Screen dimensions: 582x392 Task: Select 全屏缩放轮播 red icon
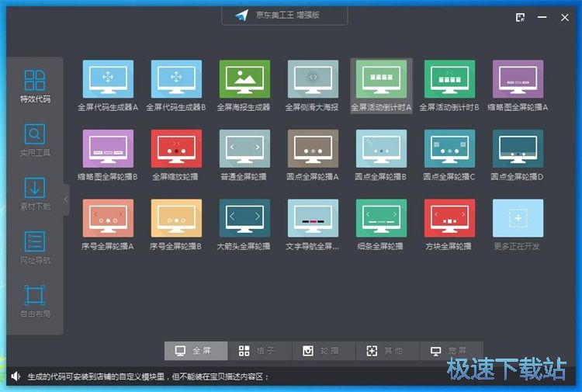(176, 148)
